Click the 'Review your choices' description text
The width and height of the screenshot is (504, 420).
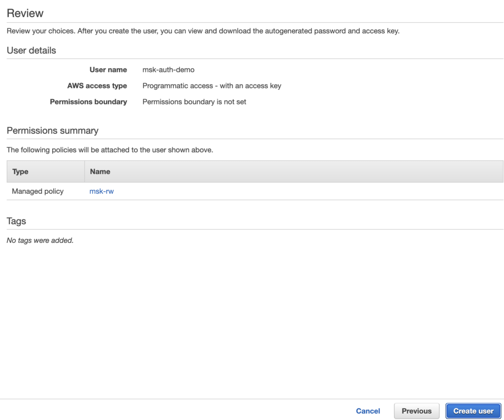pos(203,31)
